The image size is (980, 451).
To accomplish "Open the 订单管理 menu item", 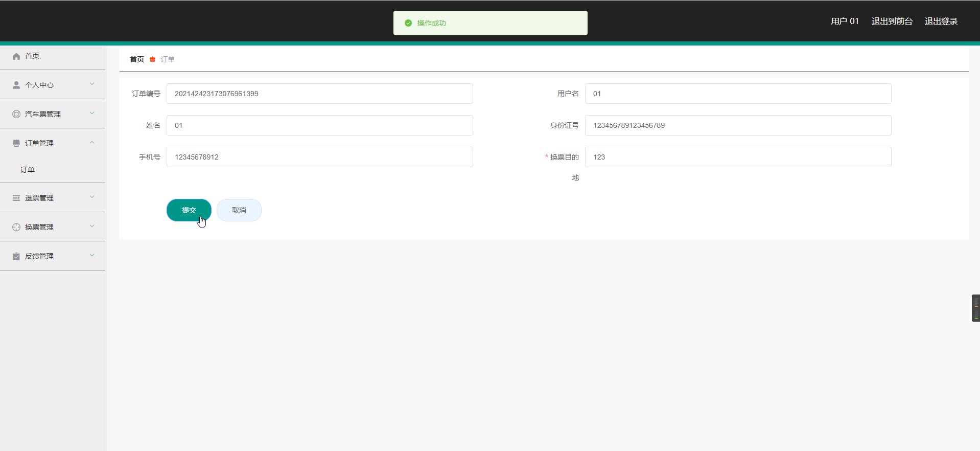I will [x=53, y=143].
